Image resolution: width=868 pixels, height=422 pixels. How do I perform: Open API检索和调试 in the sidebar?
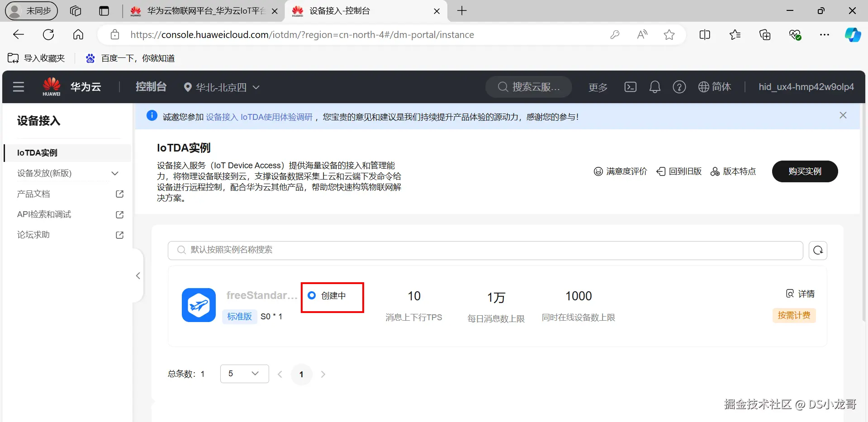[44, 214]
